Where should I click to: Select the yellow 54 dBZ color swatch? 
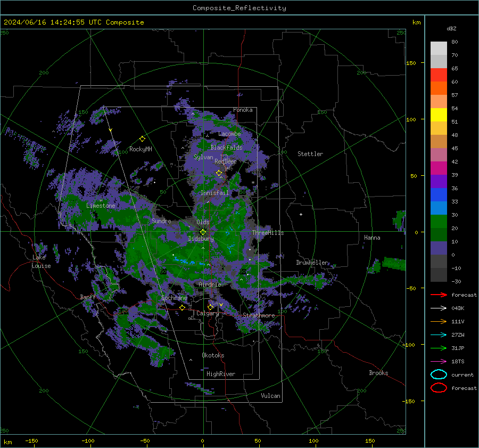(439, 115)
